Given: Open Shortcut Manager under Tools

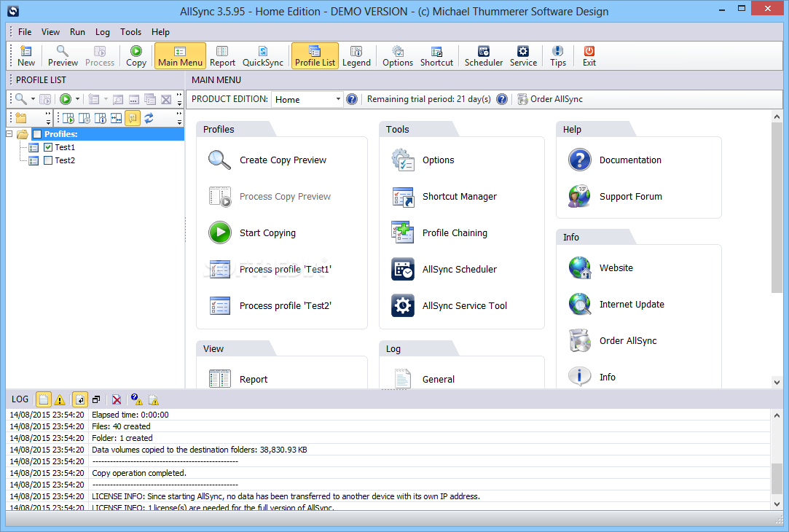Looking at the screenshot, I should (x=444, y=196).
